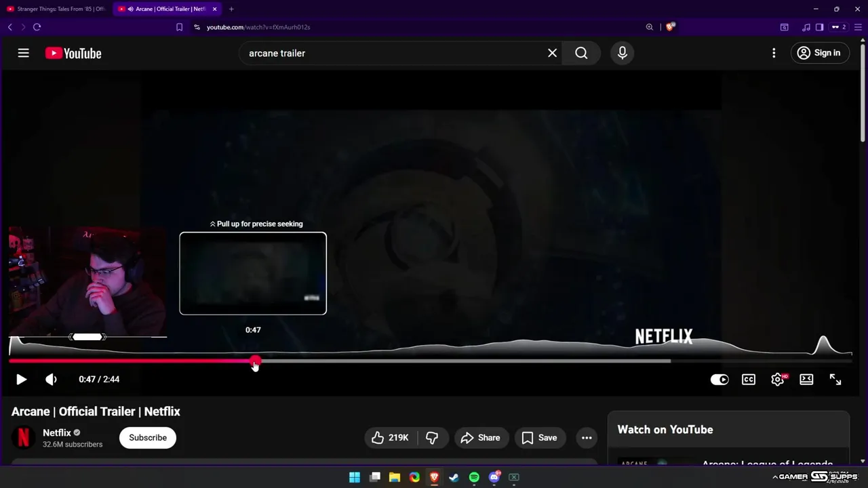This screenshot has height=488, width=868.
Task: Open Discord from the taskbar
Action: click(x=494, y=477)
